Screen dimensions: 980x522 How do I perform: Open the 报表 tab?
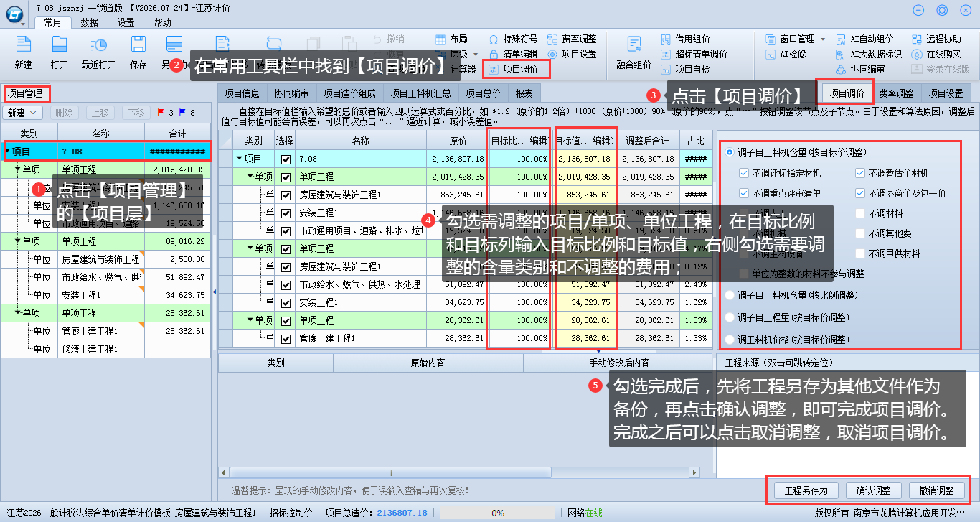[524, 93]
